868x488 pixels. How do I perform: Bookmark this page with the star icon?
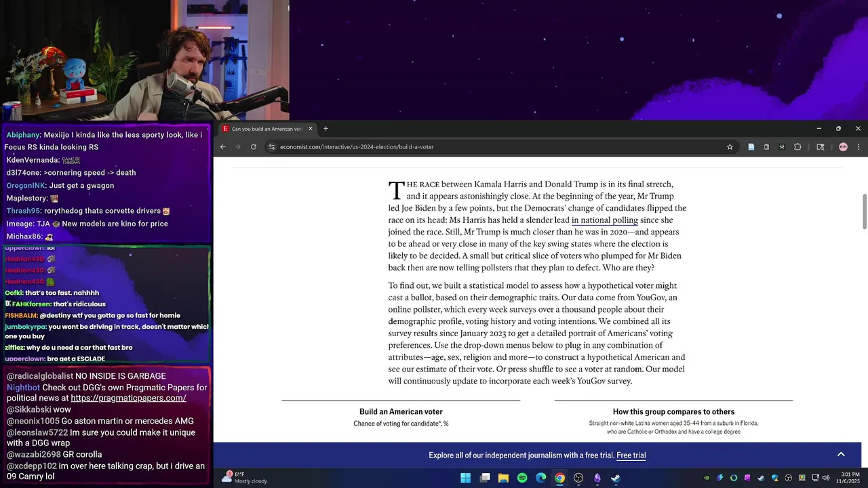730,146
